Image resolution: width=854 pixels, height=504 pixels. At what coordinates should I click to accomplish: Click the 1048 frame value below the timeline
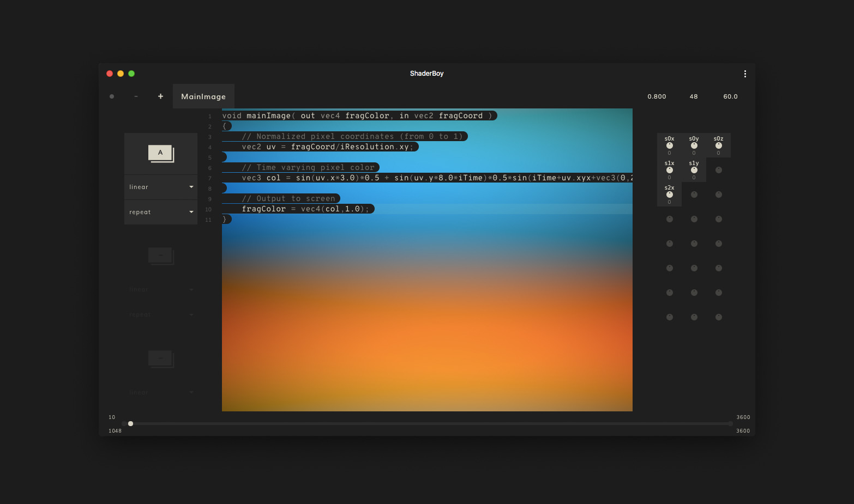click(115, 431)
